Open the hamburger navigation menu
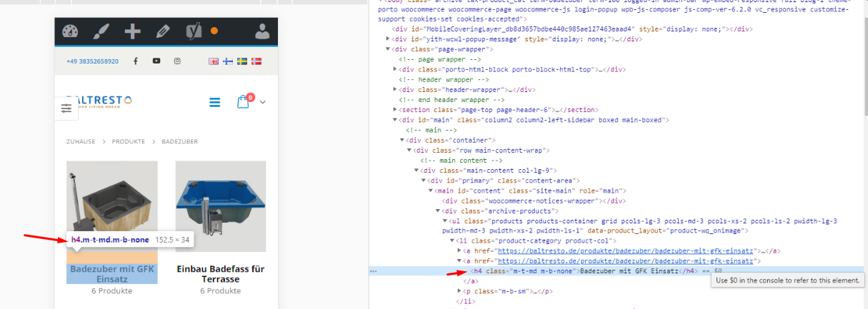 click(214, 103)
